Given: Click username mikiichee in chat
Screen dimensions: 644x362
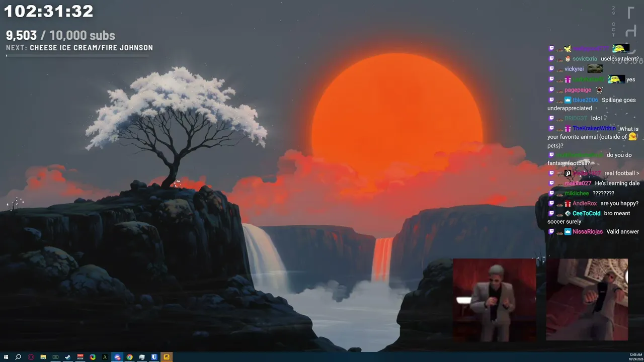Looking at the screenshot, I should coord(577,194).
